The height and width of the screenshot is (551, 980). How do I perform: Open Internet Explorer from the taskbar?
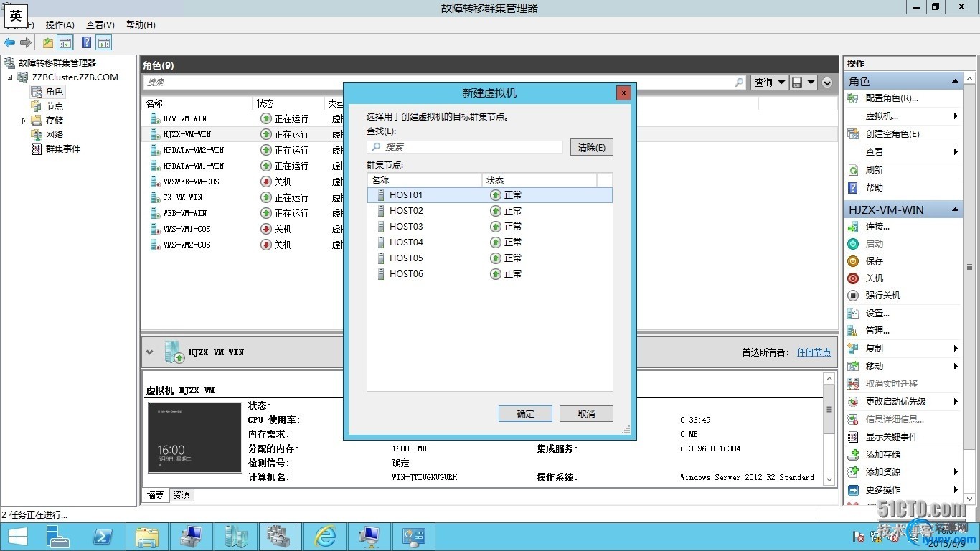[x=326, y=537]
